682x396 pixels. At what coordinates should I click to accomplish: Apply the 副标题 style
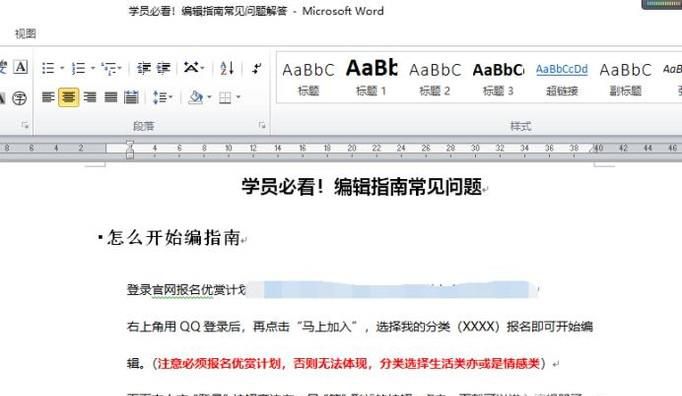click(625, 79)
